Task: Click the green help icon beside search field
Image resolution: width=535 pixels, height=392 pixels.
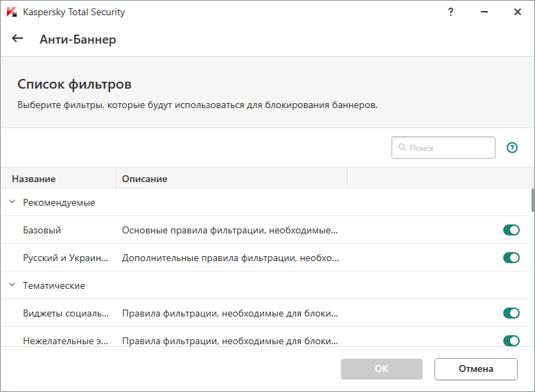Action: coord(512,148)
